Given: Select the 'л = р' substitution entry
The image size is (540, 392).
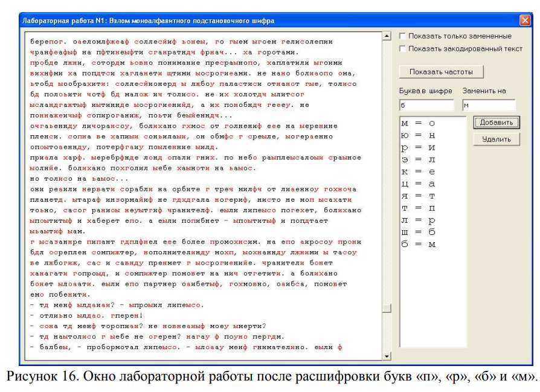Looking at the screenshot, I should tap(418, 220).
